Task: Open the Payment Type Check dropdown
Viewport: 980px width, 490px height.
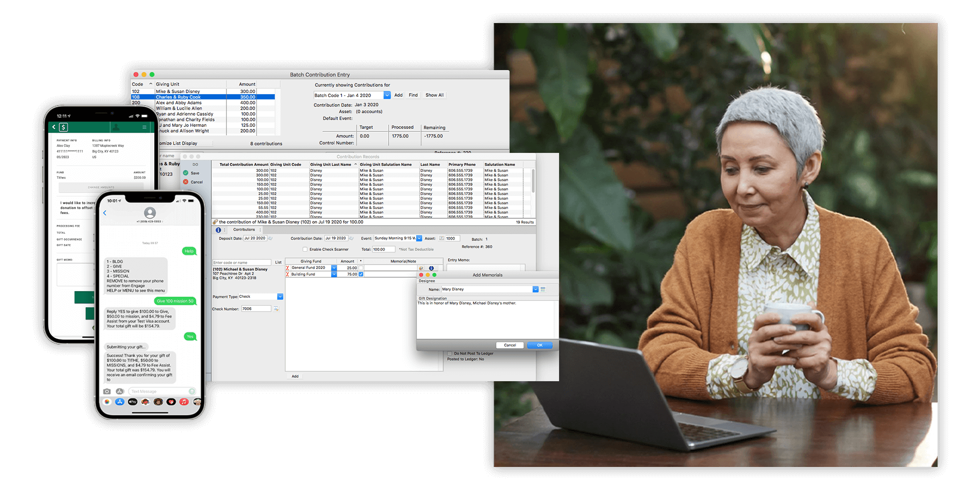Action: (280, 296)
